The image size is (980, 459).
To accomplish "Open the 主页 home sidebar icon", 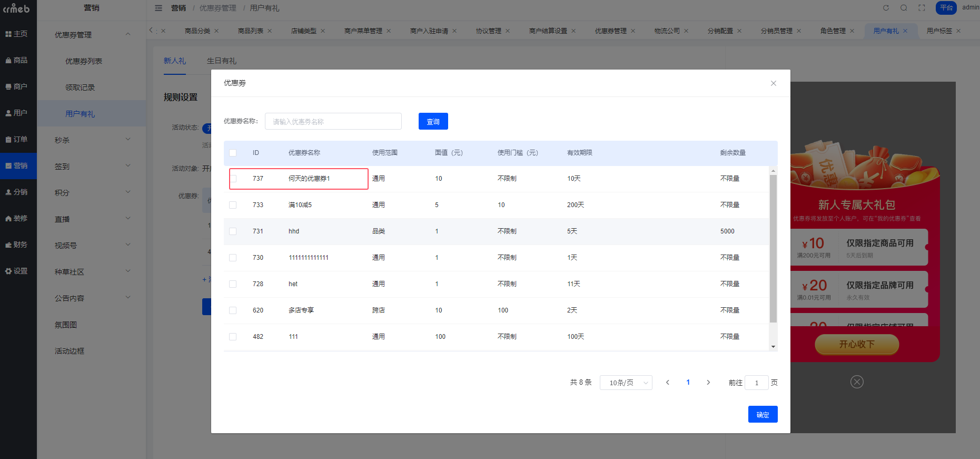I will tap(16, 34).
